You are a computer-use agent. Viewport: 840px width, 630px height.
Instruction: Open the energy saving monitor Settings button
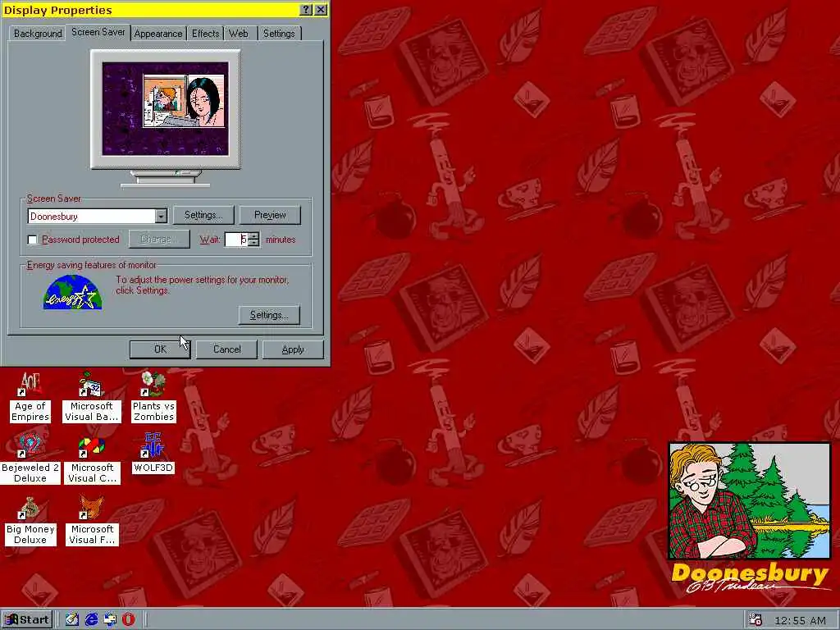(269, 315)
